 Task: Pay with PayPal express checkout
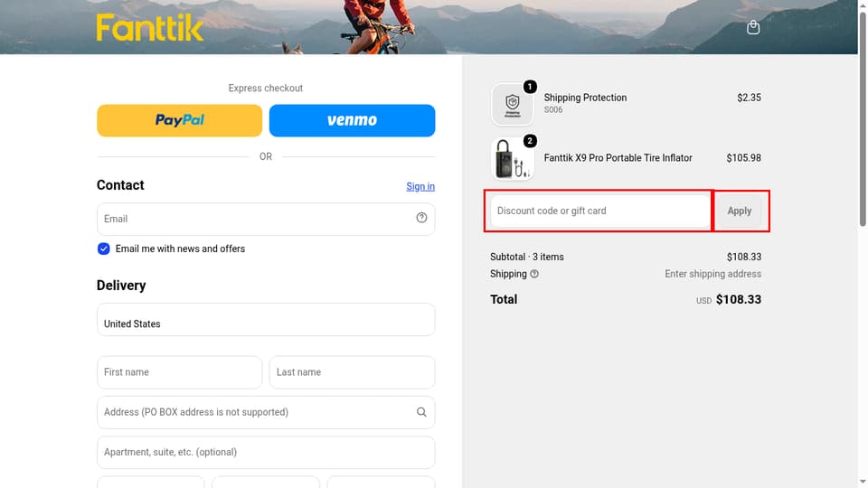pos(179,120)
